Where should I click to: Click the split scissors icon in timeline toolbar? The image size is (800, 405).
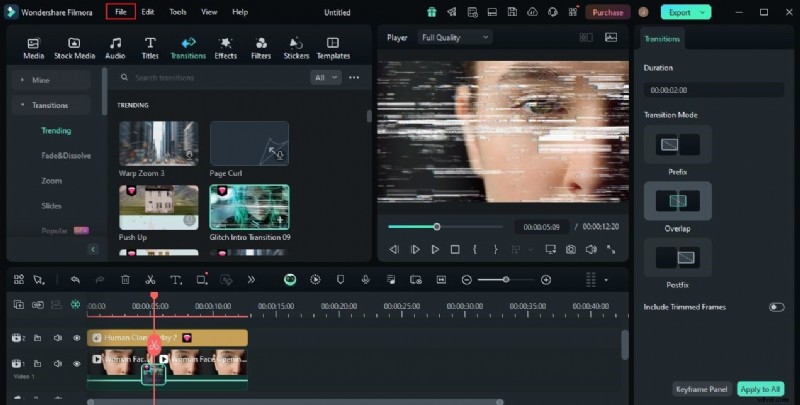click(150, 280)
